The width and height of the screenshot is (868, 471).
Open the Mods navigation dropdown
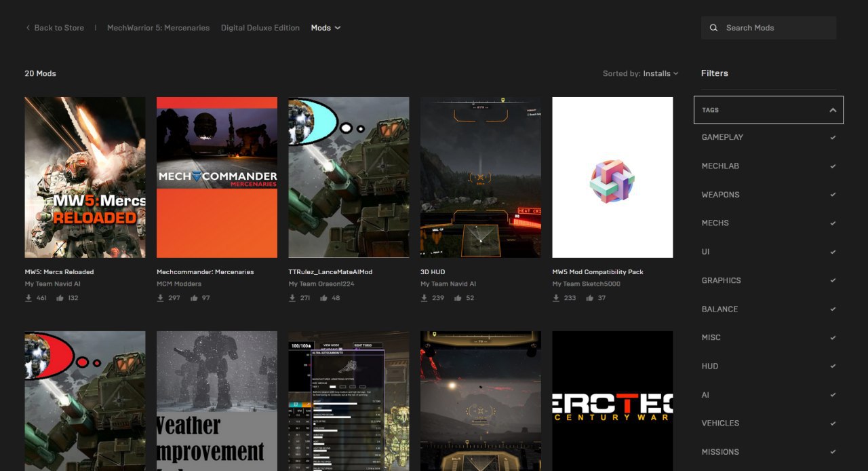pyautogui.click(x=325, y=28)
